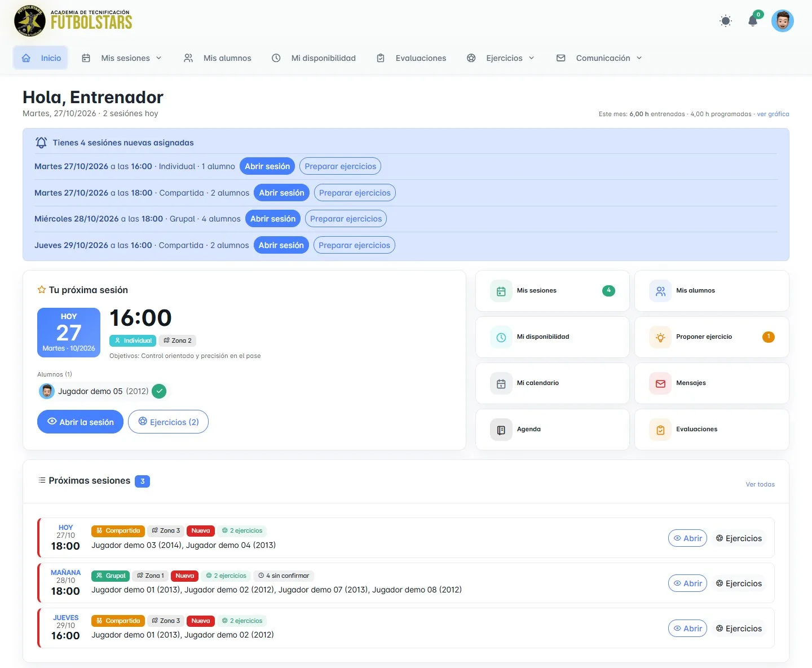Open the Mensajes envelope tile
The height and width of the screenshot is (668, 812).
[712, 383]
